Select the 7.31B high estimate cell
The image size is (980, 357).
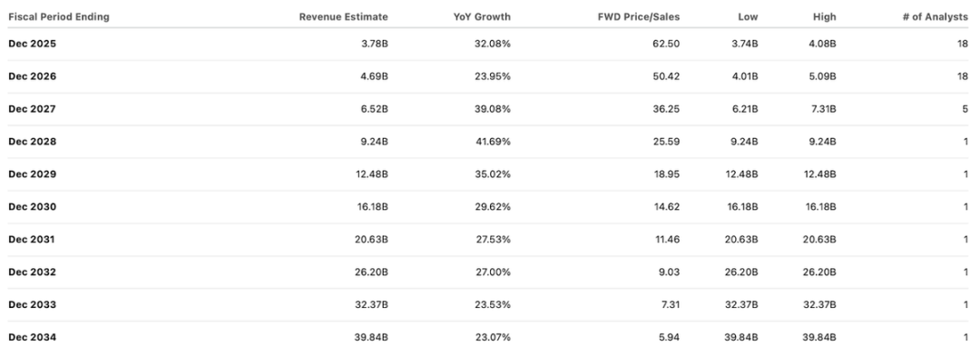(824, 109)
